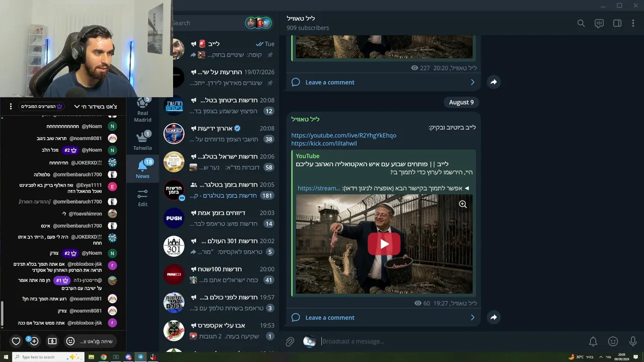Image resolution: width=644 pixels, height=362 pixels.
Task: Open the Windows Start menu
Action: point(5,357)
